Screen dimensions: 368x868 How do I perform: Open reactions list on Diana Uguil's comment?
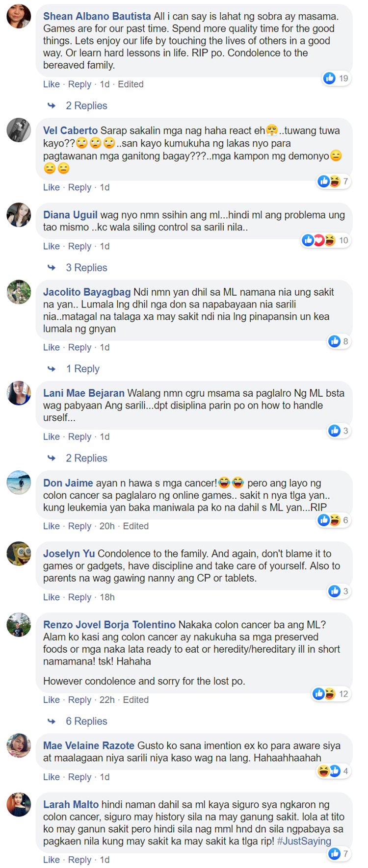pyautogui.click(x=325, y=240)
